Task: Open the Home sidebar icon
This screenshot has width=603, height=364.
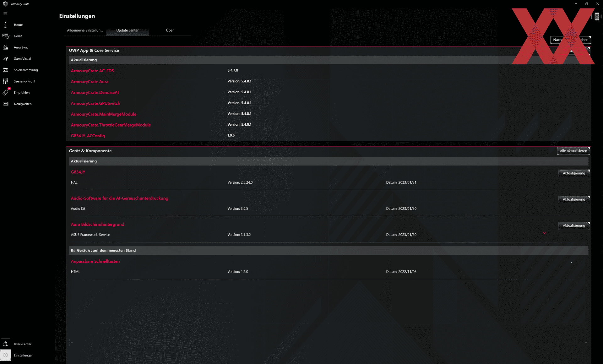Action: [x=5, y=25]
